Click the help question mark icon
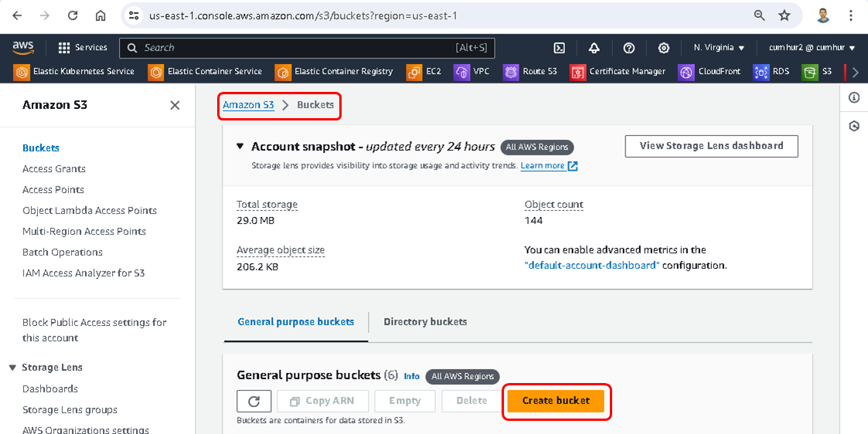The height and width of the screenshot is (434, 868). tap(628, 48)
